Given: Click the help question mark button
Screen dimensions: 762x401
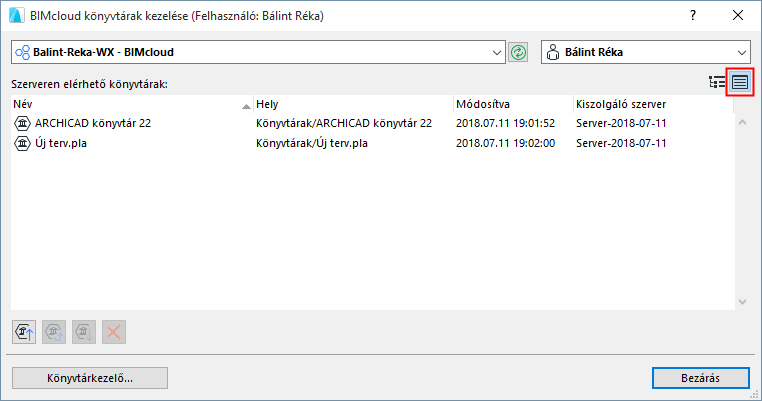Looking at the screenshot, I should 693,16.
